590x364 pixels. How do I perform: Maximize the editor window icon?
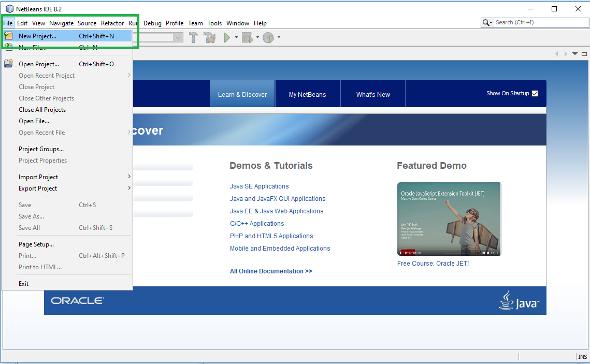(584, 54)
